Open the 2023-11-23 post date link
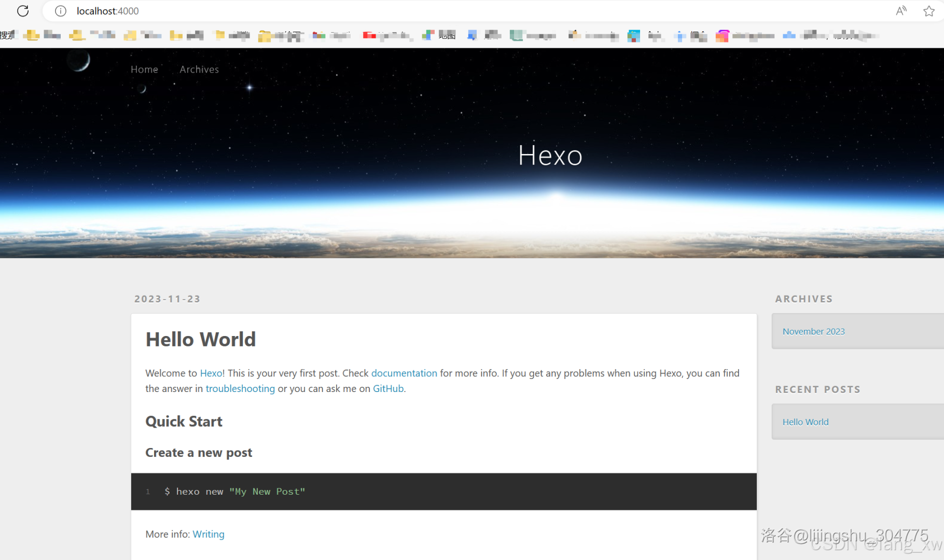The image size is (944, 560). coord(167,299)
